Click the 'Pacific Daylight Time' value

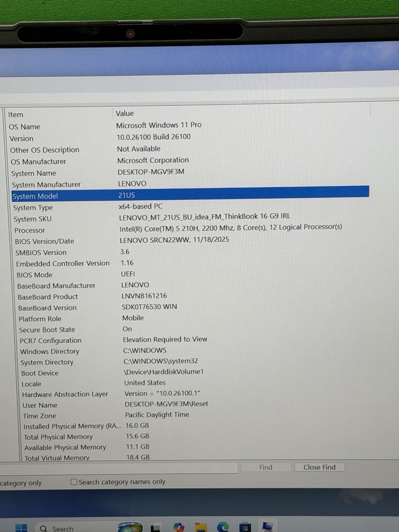coord(157,415)
